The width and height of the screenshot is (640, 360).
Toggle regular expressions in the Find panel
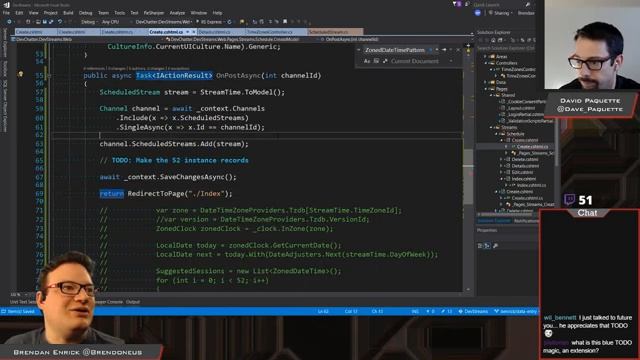pyautogui.click(x=385, y=61)
